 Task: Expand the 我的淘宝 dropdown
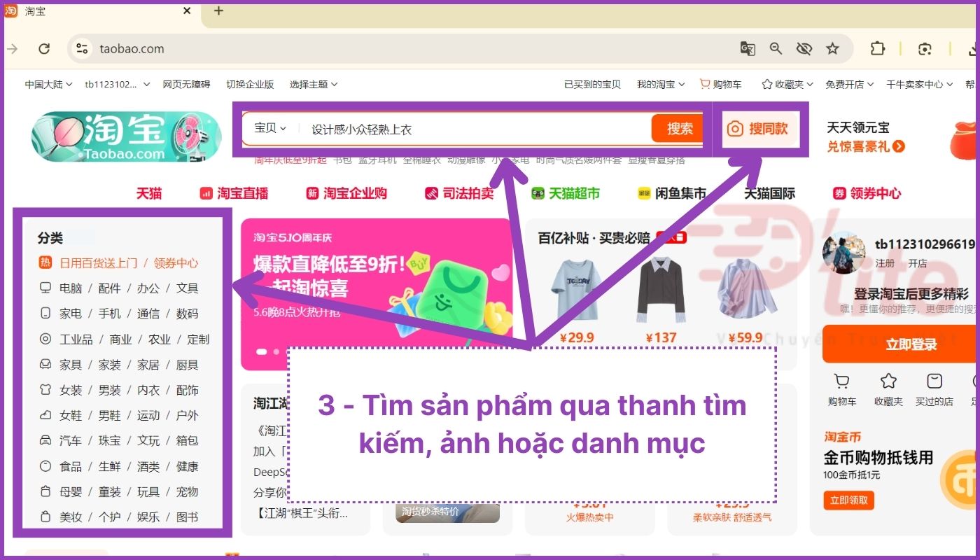[660, 84]
